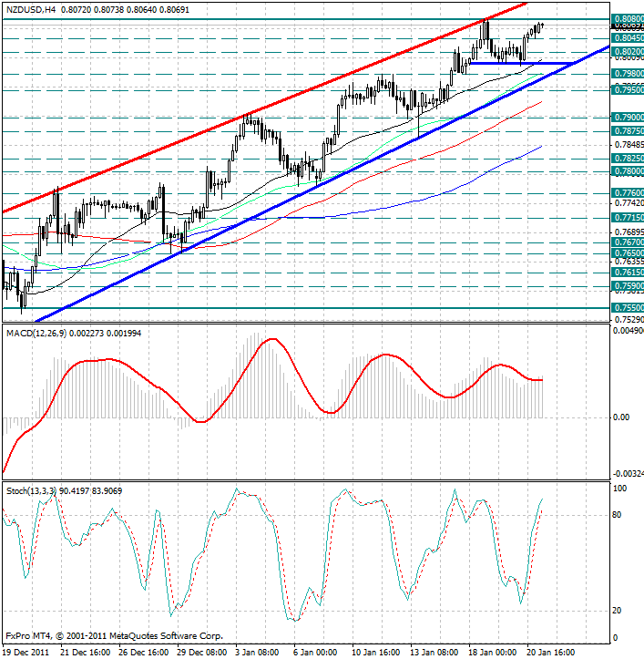Click the 6 Jan 00:00 time label
644x659 pixels.
pos(315,653)
